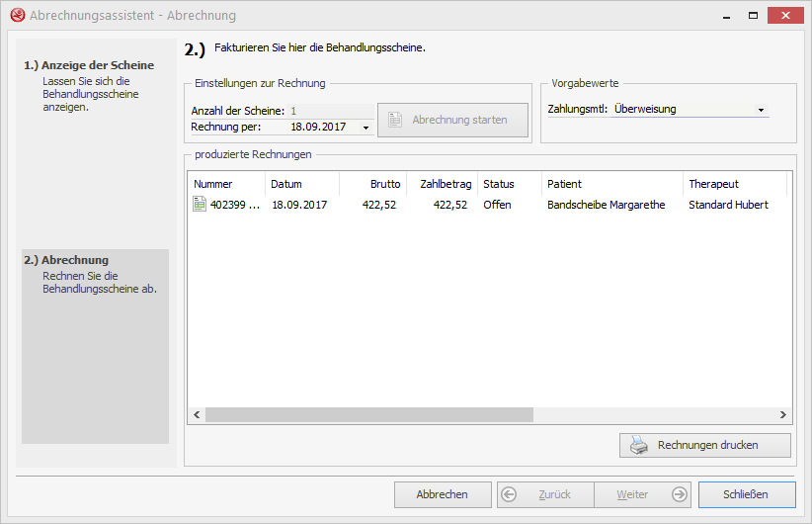This screenshot has height=524, width=812.
Task: Click the printer icon on Rechnungen drucken
Action: click(640, 445)
